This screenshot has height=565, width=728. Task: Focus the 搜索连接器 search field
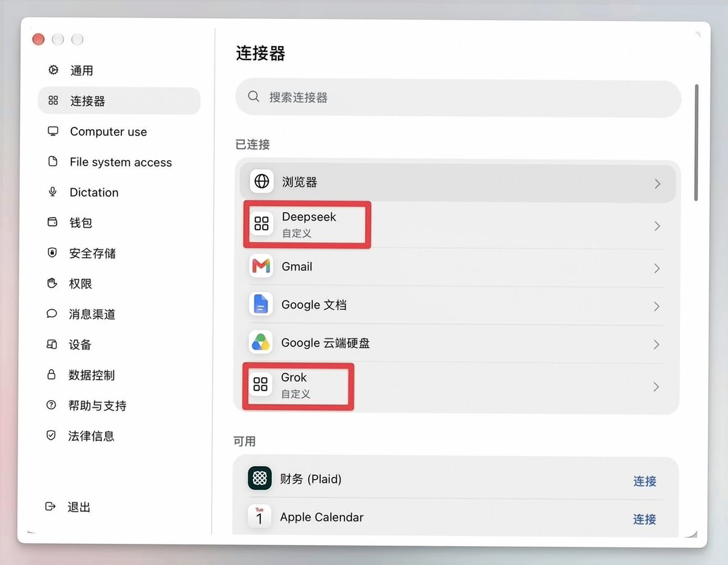tap(458, 98)
